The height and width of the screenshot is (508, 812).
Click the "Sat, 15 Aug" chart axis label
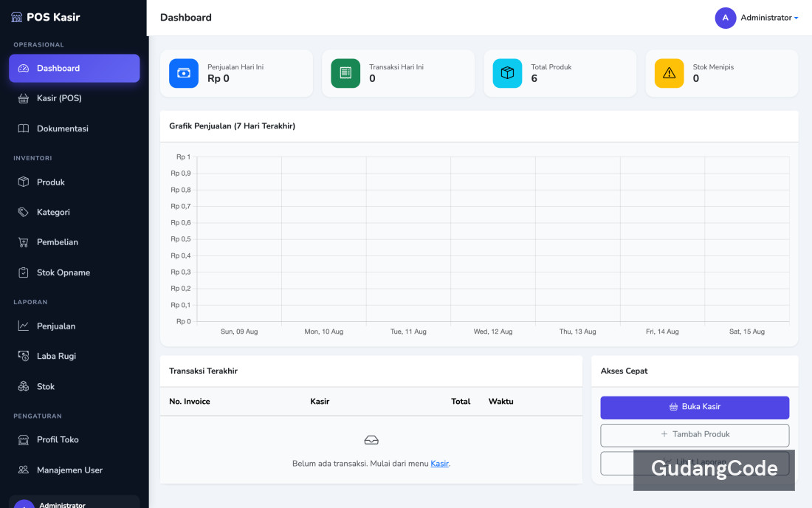747,332
